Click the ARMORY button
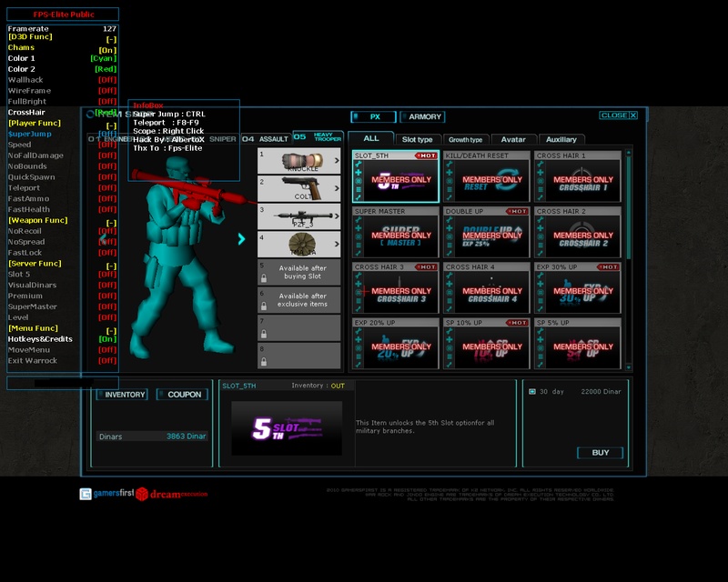This screenshot has width=728, height=582. click(x=422, y=116)
